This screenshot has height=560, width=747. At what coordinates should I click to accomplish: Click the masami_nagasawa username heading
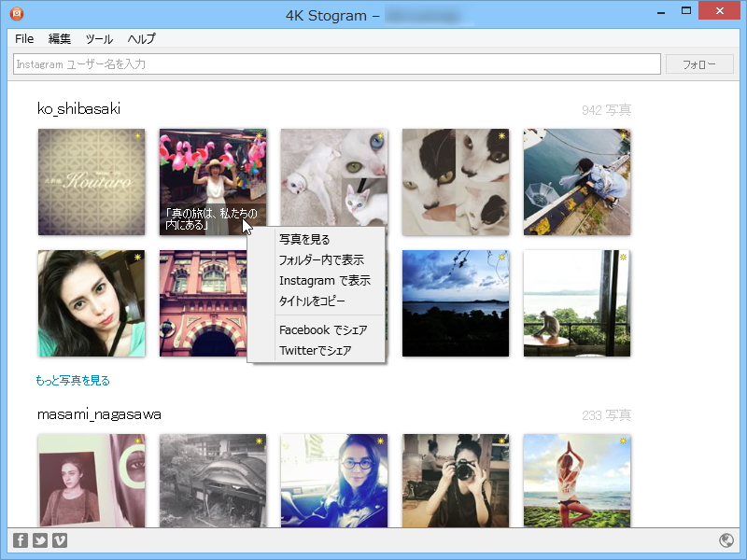pyautogui.click(x=99, y=414)
